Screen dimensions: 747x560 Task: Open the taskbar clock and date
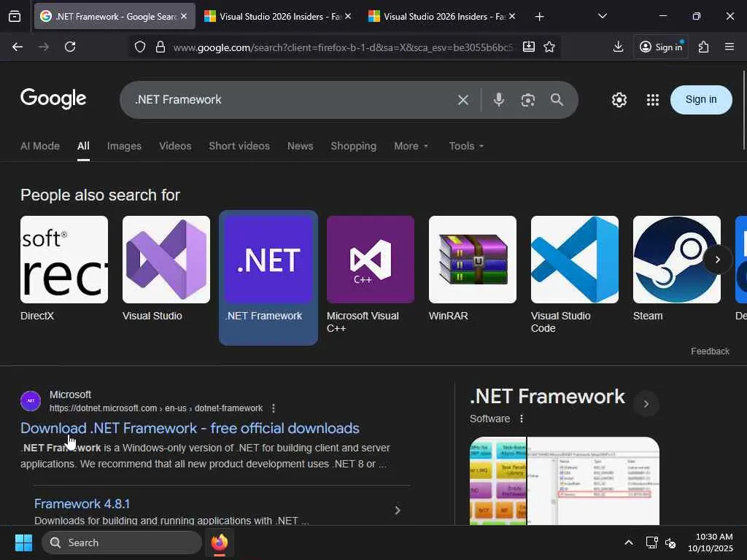[x=711, y=542]
